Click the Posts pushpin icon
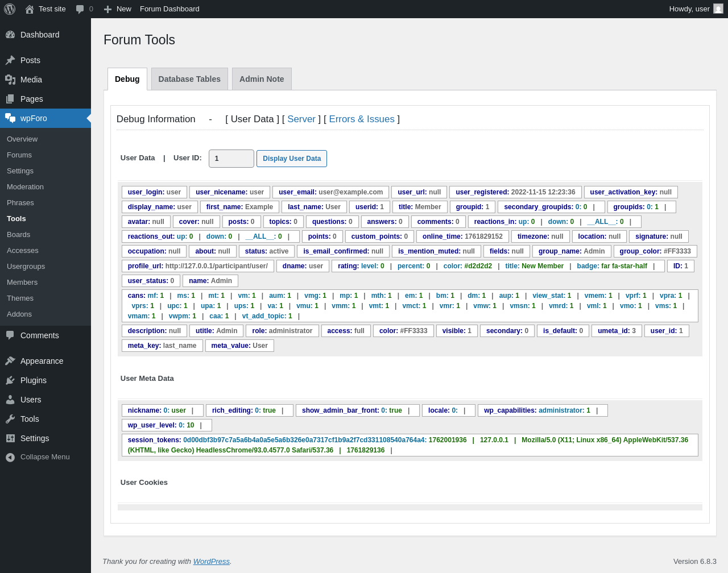Screen dimensions: 728x573 (x=10, y=60)
